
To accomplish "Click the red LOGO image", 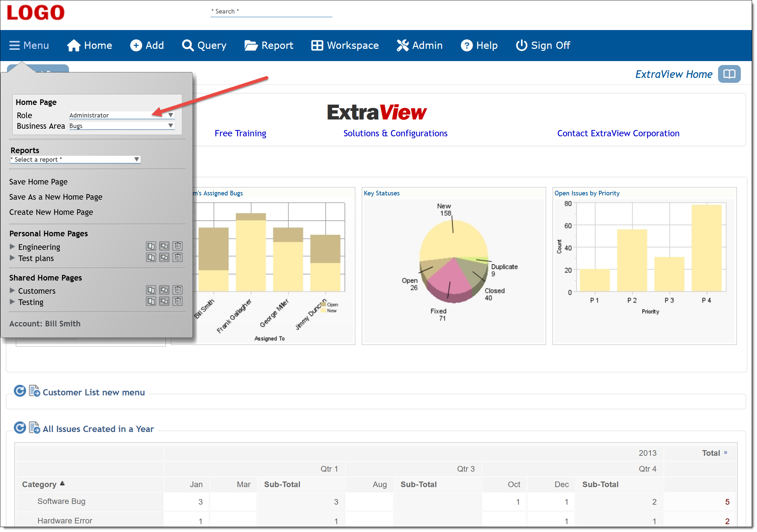I will (36, 13).
